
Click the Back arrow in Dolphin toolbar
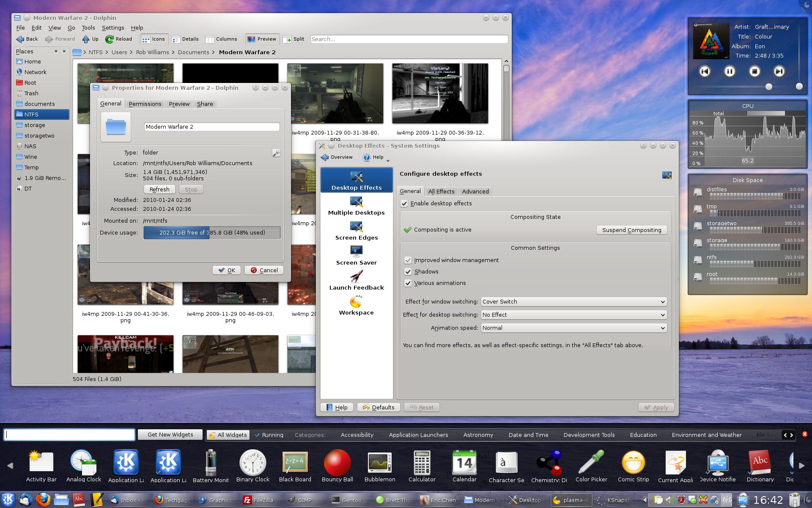tap(27, 39)
